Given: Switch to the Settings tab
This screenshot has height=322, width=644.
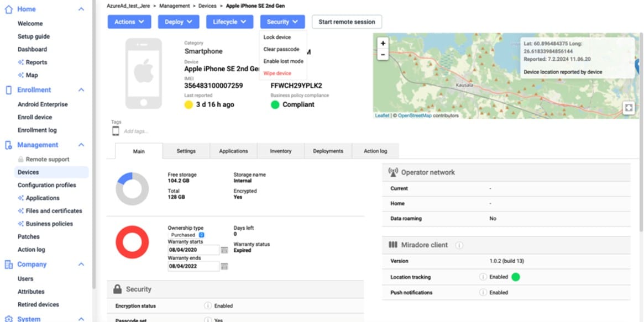Looking at the screenshot, I should coord(186,151).
